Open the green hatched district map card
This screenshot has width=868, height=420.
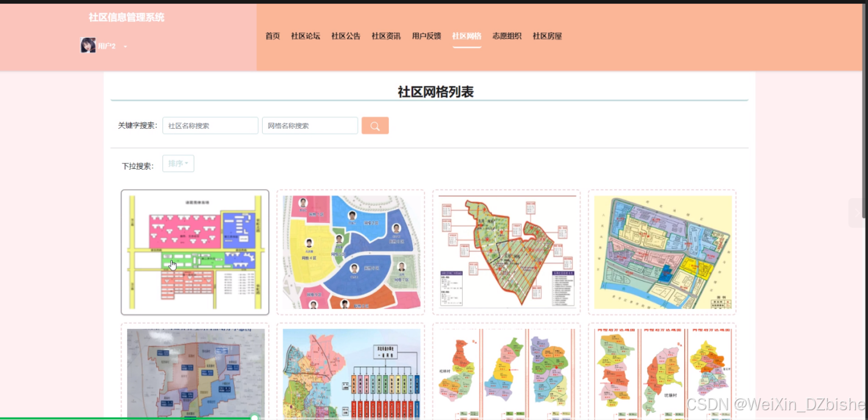point(506,252)
